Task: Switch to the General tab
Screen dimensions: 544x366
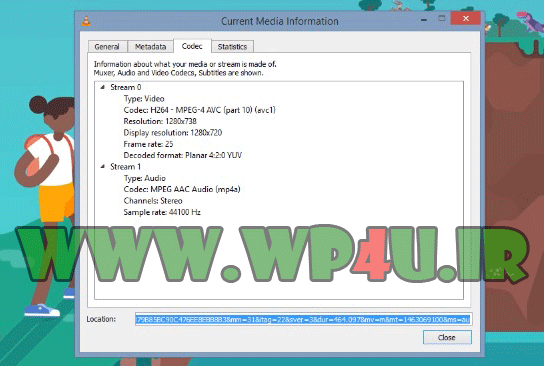Action: (x=107, y=46)
